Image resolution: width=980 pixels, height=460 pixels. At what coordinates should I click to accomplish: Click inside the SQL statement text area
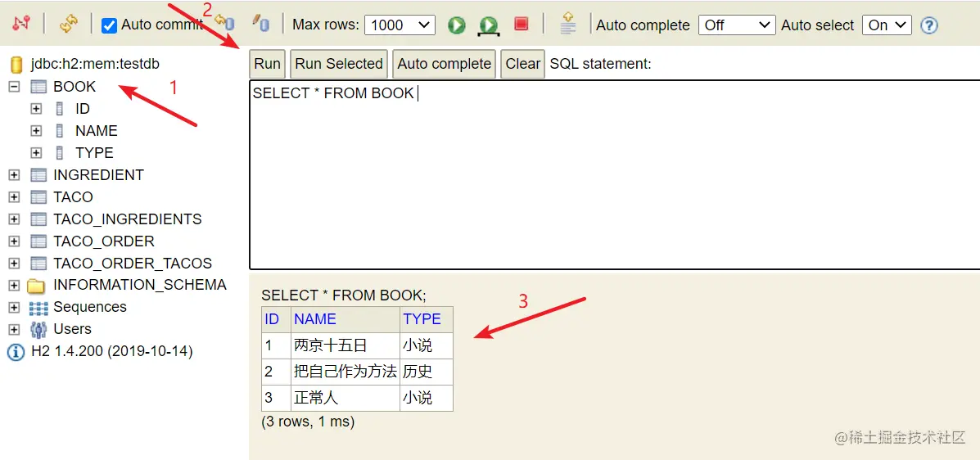(614, 175)
